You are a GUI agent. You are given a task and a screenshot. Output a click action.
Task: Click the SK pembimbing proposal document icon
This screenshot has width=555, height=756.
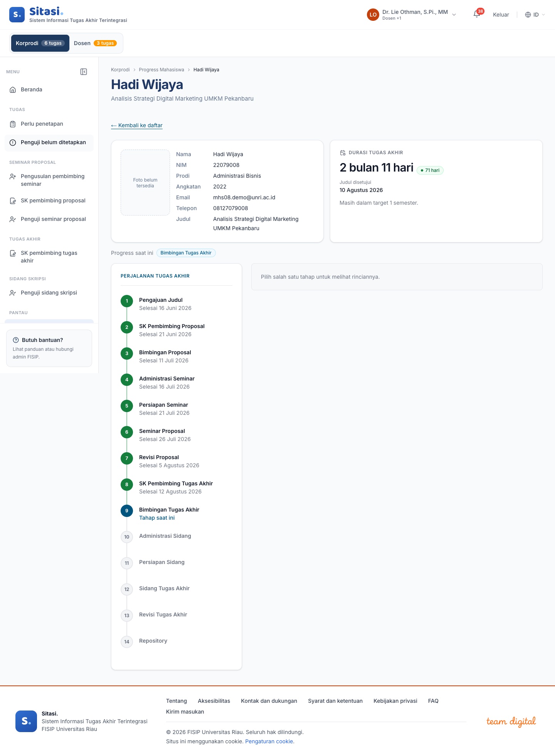click(x=13, y=201)
